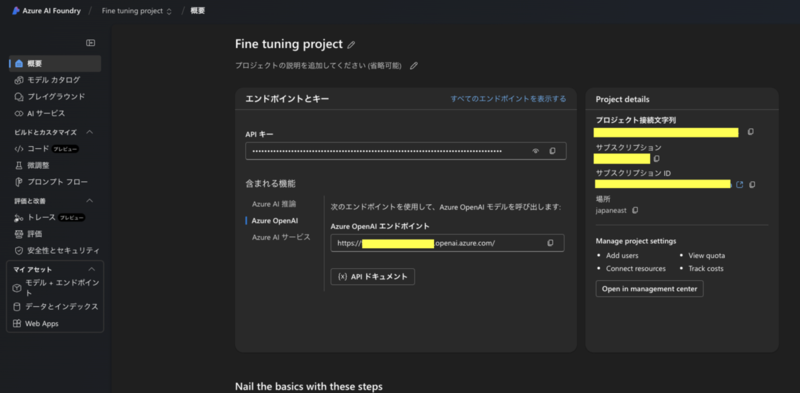Viewport: 800px width, 393px height.
Task: Click the コード code brackets icon
Action: pyautogui.click(x=19, y=149)
